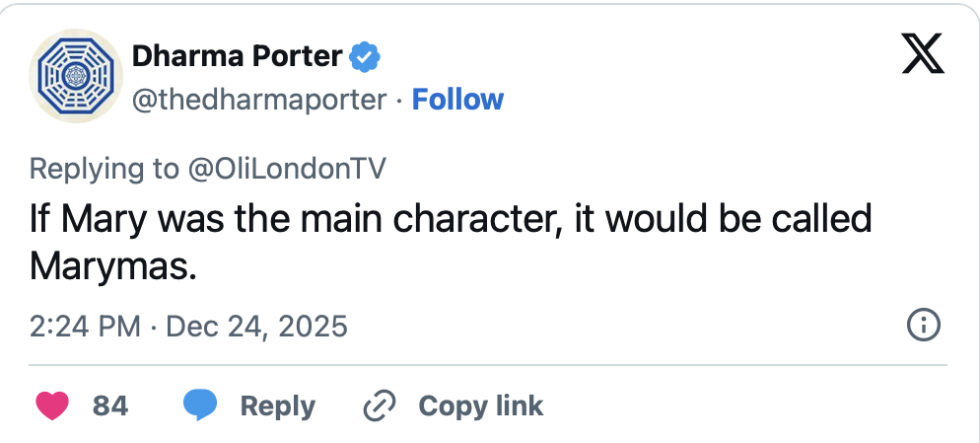Open the tweet info circle icon
Viewport: 980px width, 443px height.
(923, 326)
